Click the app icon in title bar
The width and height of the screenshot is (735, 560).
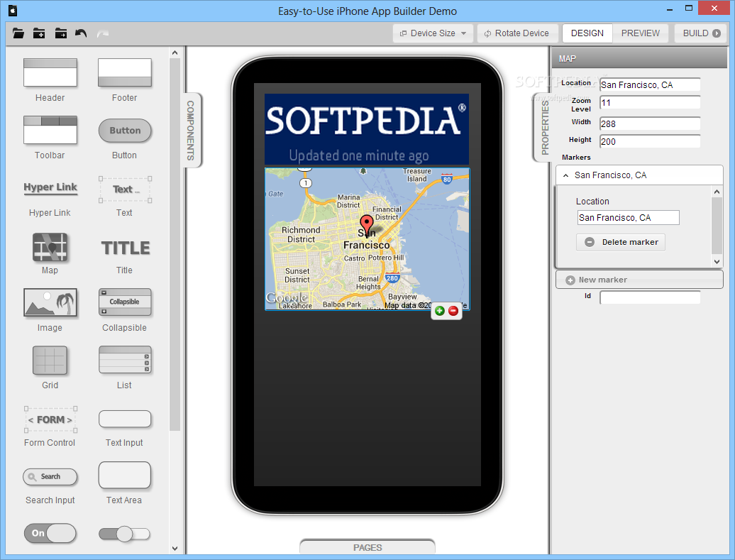coord(13,11)
